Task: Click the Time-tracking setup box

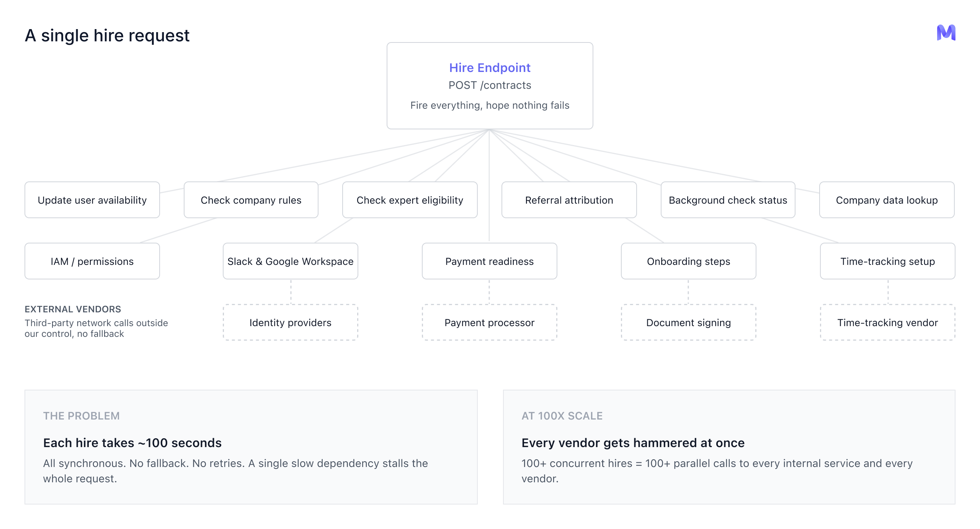Action: click(887, 261)
